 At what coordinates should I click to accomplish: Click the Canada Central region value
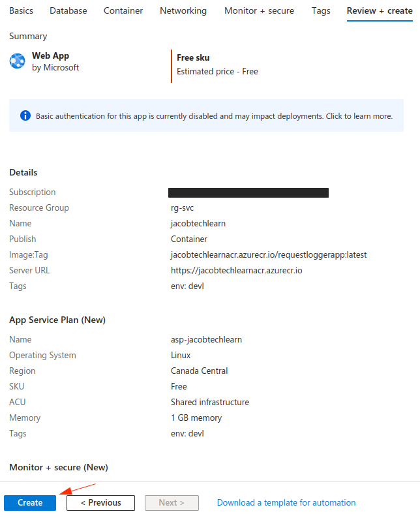coord(199,371)
